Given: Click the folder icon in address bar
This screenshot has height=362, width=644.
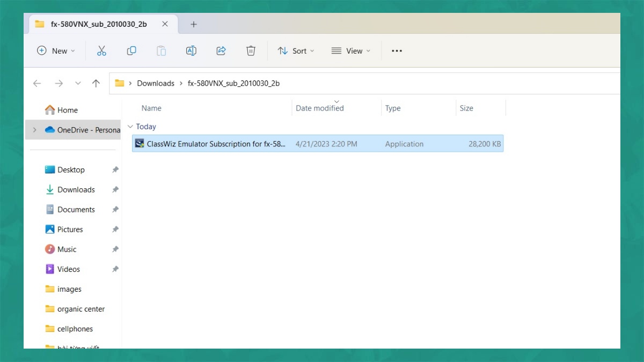Looking at the screenshot, I should point(120,83).
